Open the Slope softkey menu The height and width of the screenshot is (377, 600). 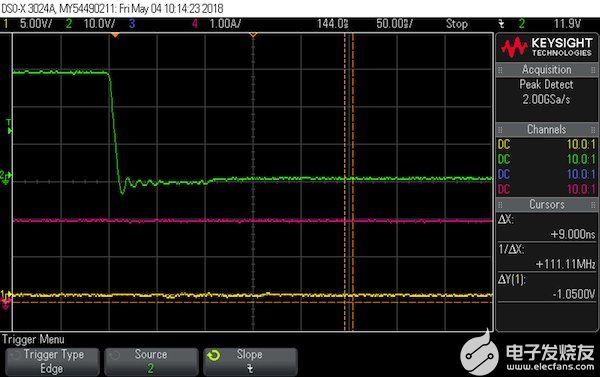click(x=250, y=362)
